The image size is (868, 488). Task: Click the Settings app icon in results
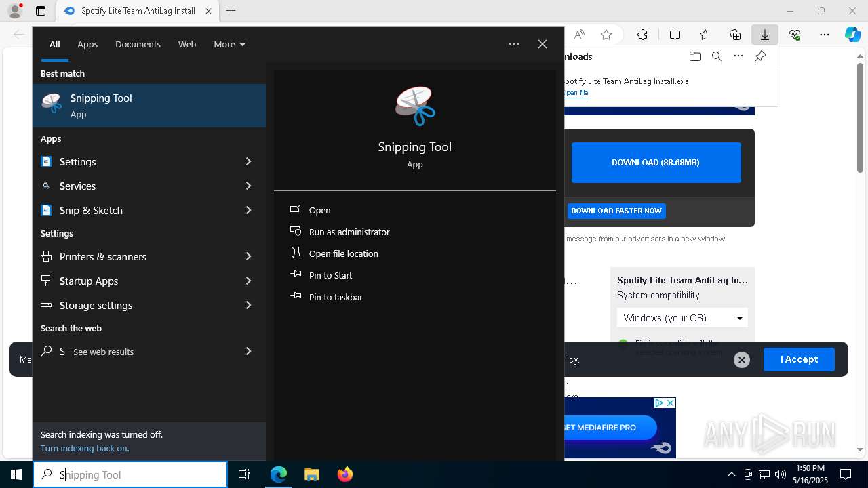[x=46, y=161]
